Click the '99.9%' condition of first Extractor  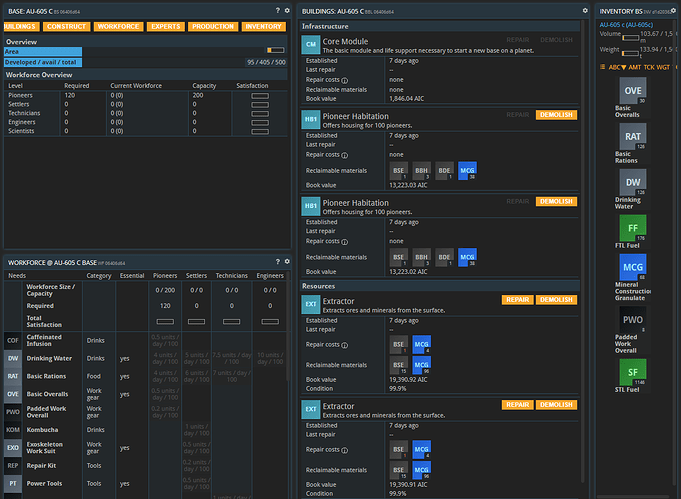[398, 389]
